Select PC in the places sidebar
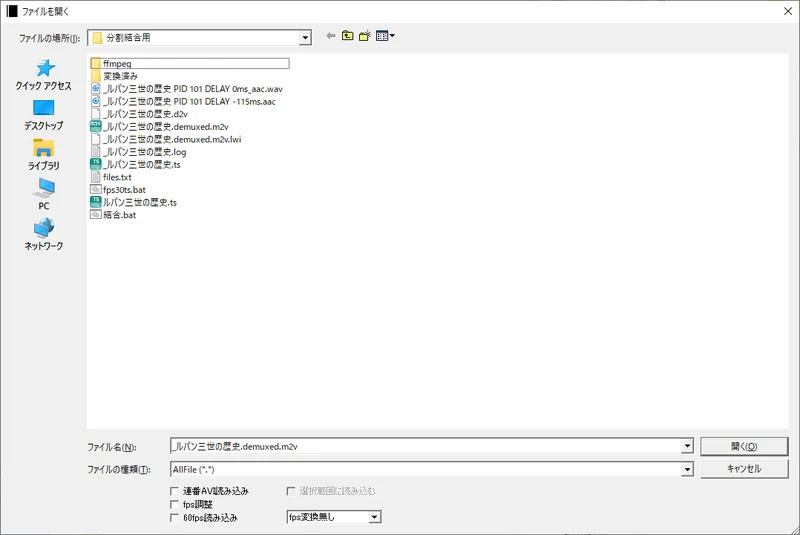Screen dimensions: 800x535 pyautogui.click(x=43, y=193)
